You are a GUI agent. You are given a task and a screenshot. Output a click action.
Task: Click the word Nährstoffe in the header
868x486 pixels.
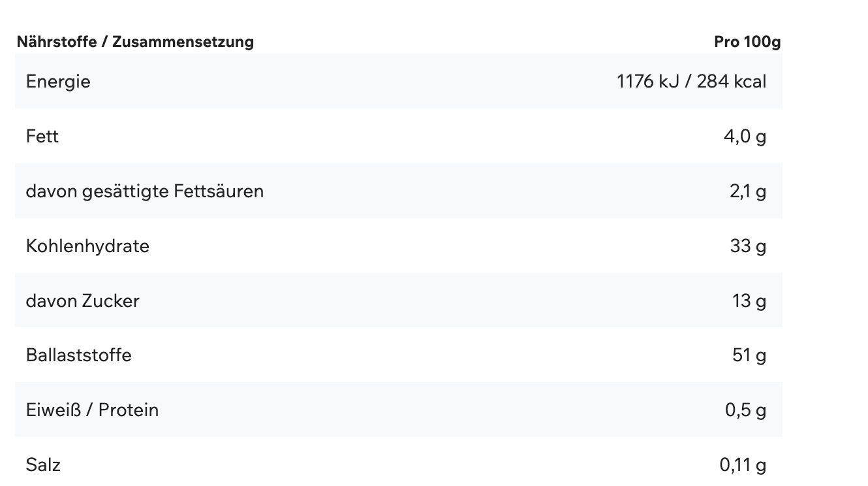(56, 42)
